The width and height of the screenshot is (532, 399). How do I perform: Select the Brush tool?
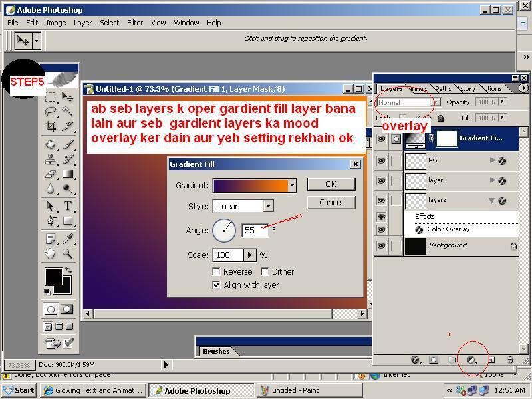point(68,145)
